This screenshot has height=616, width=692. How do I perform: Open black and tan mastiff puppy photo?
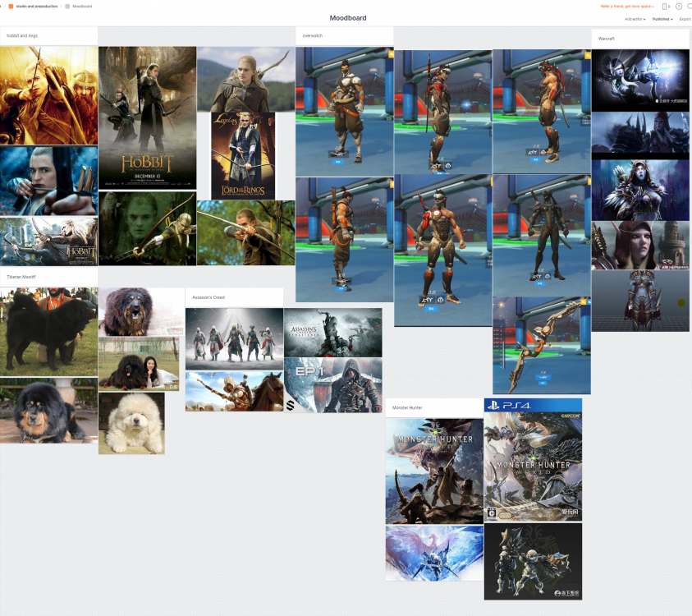tap(49, 411)
